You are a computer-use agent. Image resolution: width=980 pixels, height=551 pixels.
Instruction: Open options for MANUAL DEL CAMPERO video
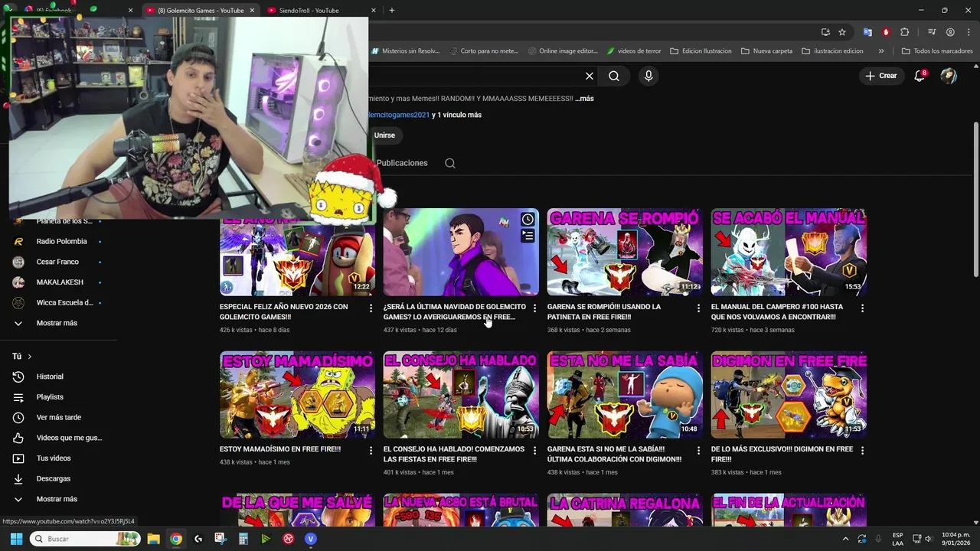click(862, 308)
